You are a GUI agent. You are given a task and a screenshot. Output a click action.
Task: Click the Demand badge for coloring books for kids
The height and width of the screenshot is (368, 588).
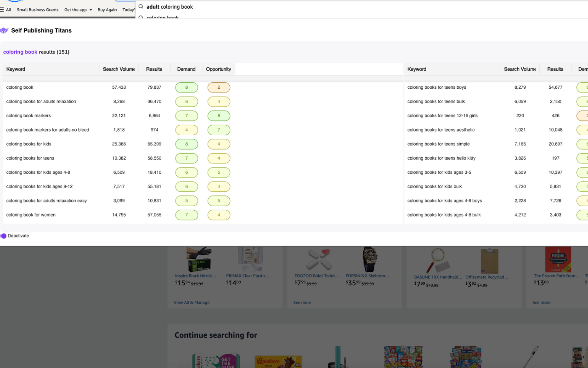click(x=187, y=144)
